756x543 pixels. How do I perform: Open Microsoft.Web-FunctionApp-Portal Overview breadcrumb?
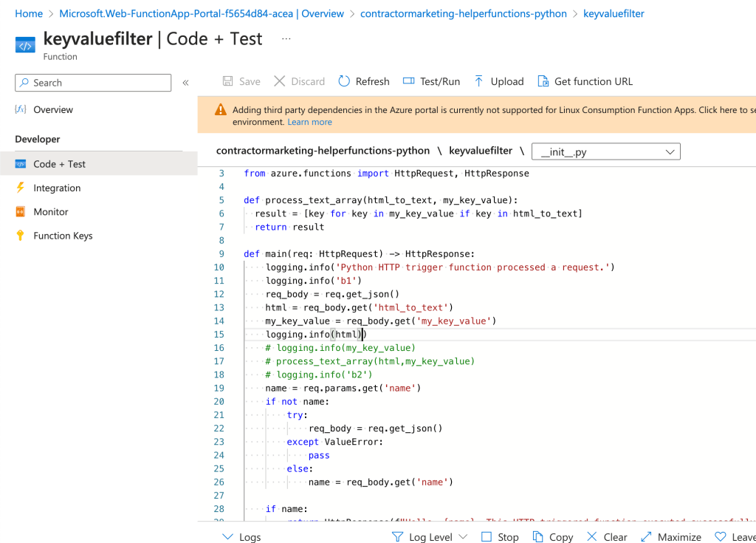point(202,13)
